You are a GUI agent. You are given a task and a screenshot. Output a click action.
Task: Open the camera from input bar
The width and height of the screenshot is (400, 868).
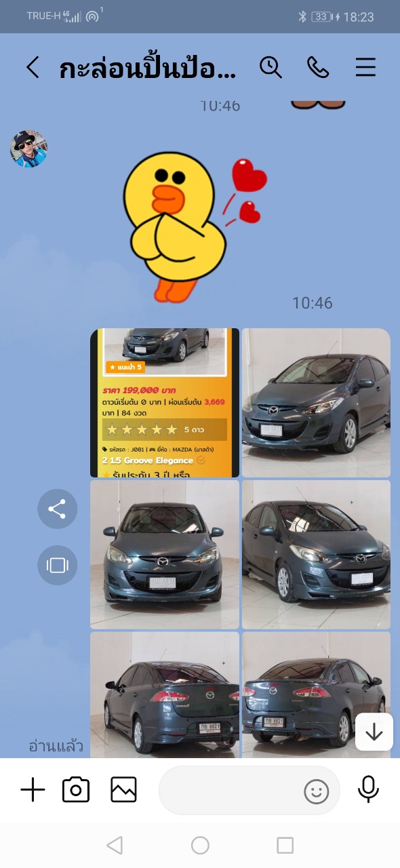[x=76, y=790]
